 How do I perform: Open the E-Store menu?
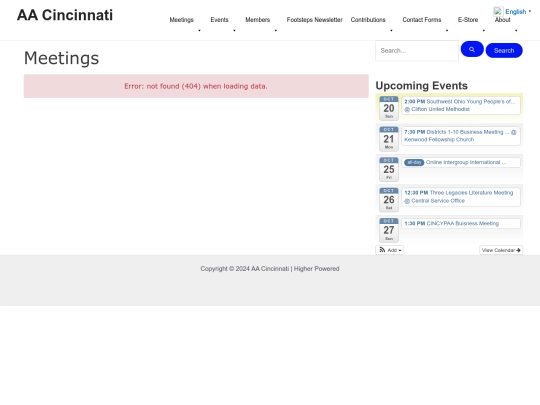pos(468,20)
